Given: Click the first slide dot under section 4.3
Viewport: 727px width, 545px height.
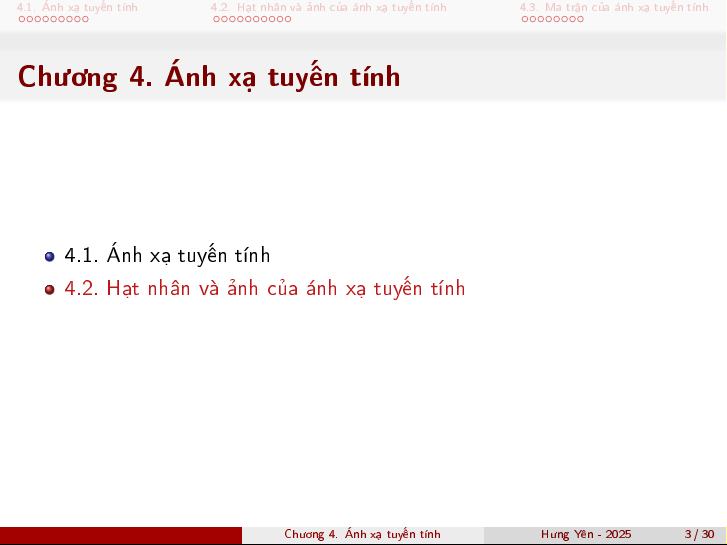Looking at the screenshot, I should click(x=524, y=19).
